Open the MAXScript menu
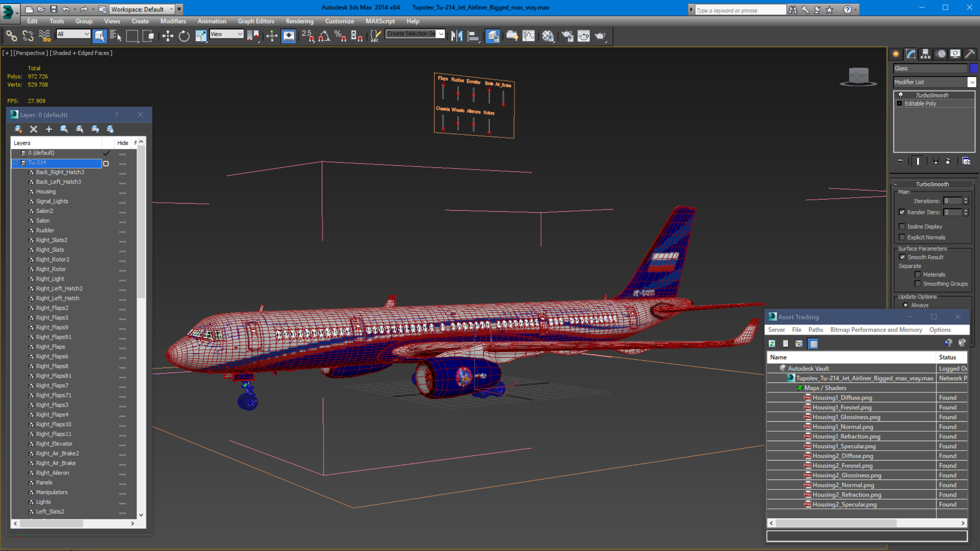Viewport: 980px width, 551px height. [x=380, y=21]
